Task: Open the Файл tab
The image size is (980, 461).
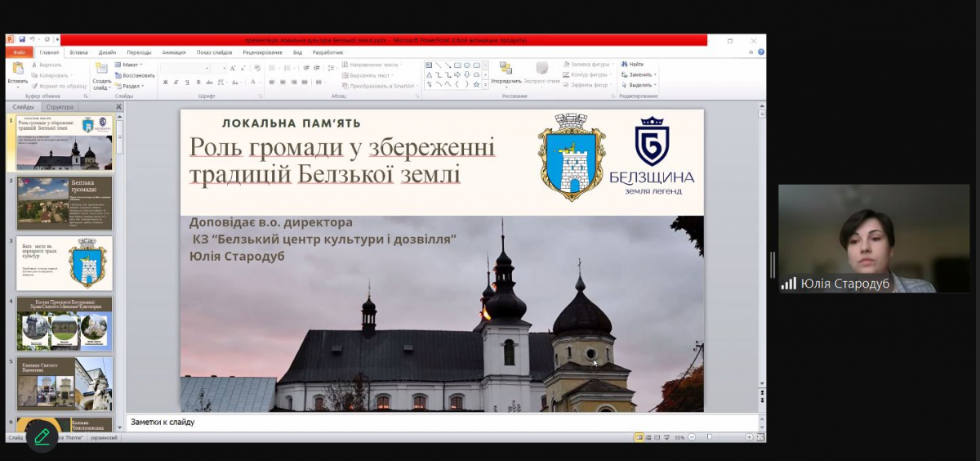Action: [x=19, y=52]
